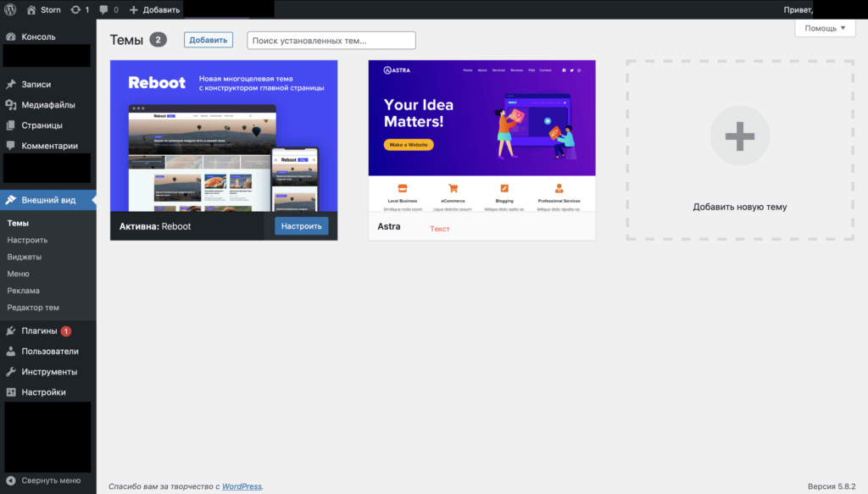Select the Astra theme screenshot
868x494 pixels.
[x=482, y=136]
